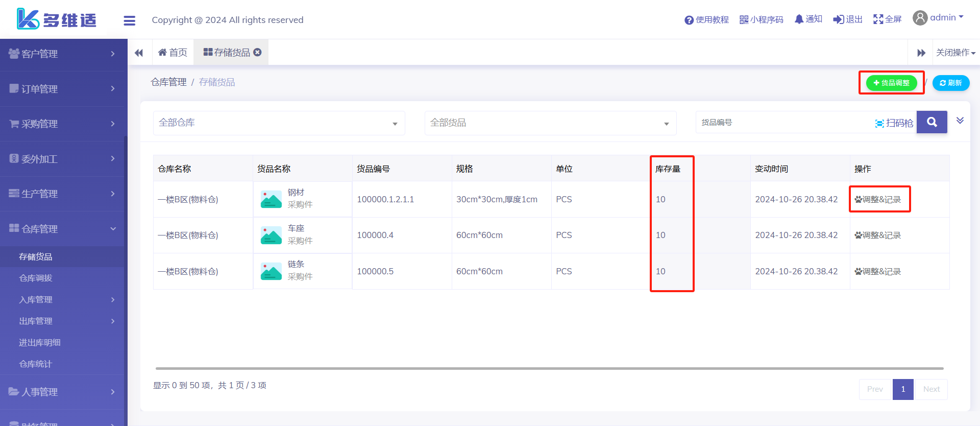Image resolution: width=980 pixels, height=426 pixels.
Task: Select 仓库调拨 in the sidebar
Action: (36, 278)
